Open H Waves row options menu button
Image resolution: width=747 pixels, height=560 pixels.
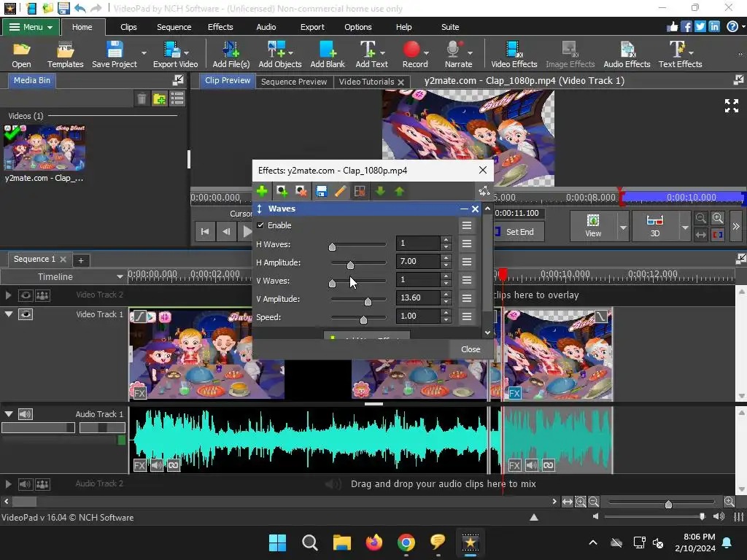[466, 244]
